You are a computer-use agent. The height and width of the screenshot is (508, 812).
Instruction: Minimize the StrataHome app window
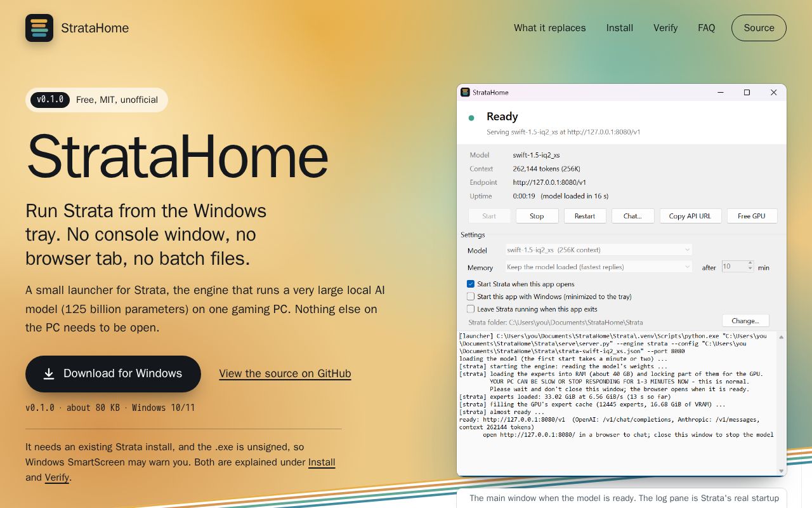point(720,93)
